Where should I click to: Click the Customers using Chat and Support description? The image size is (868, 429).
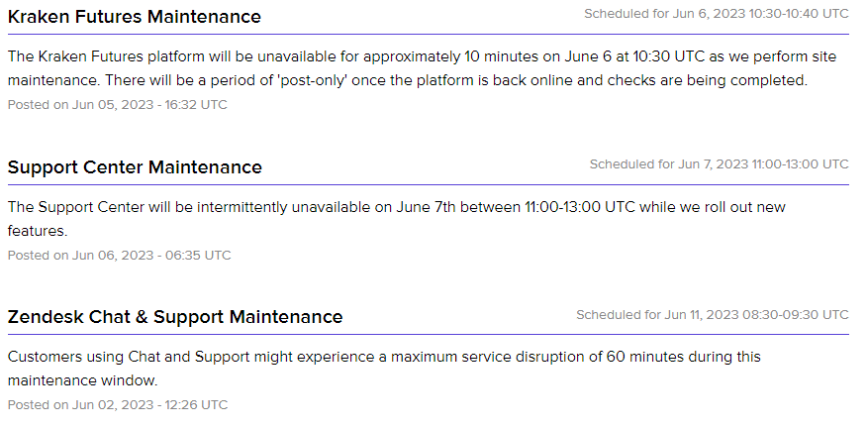click(x=384, y=369)
